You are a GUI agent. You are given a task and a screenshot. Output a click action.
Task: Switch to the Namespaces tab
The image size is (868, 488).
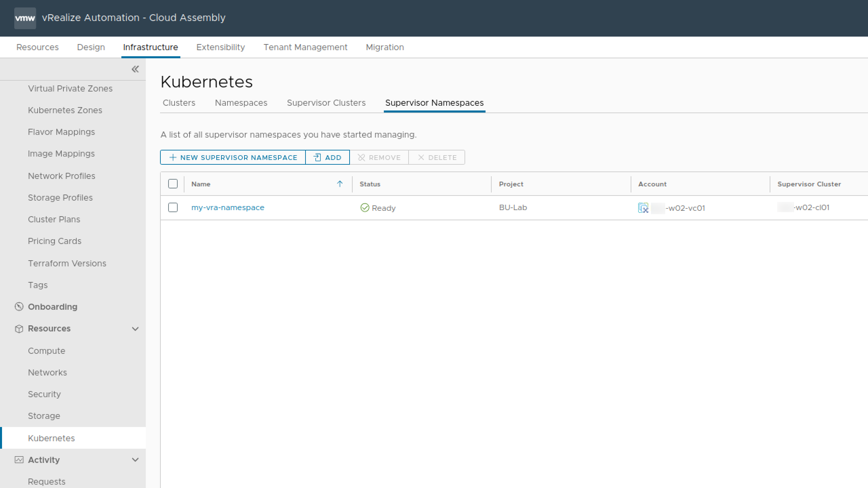coord(241,103)
